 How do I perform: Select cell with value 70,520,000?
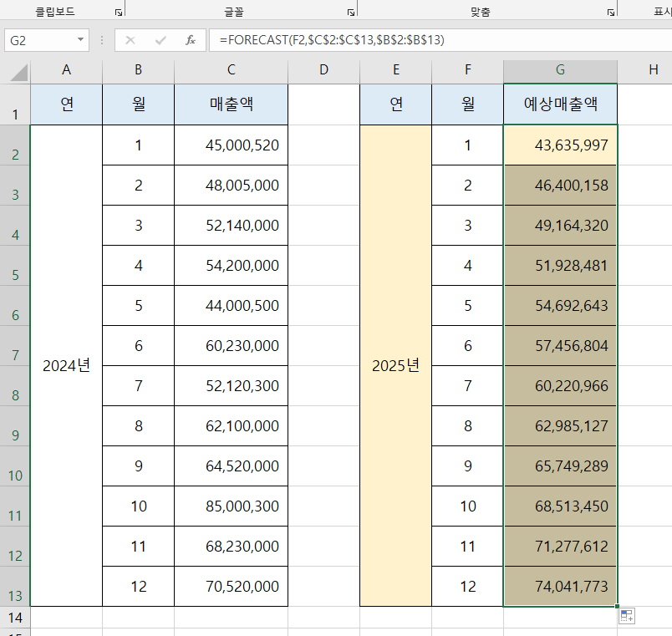coord(232,587)
